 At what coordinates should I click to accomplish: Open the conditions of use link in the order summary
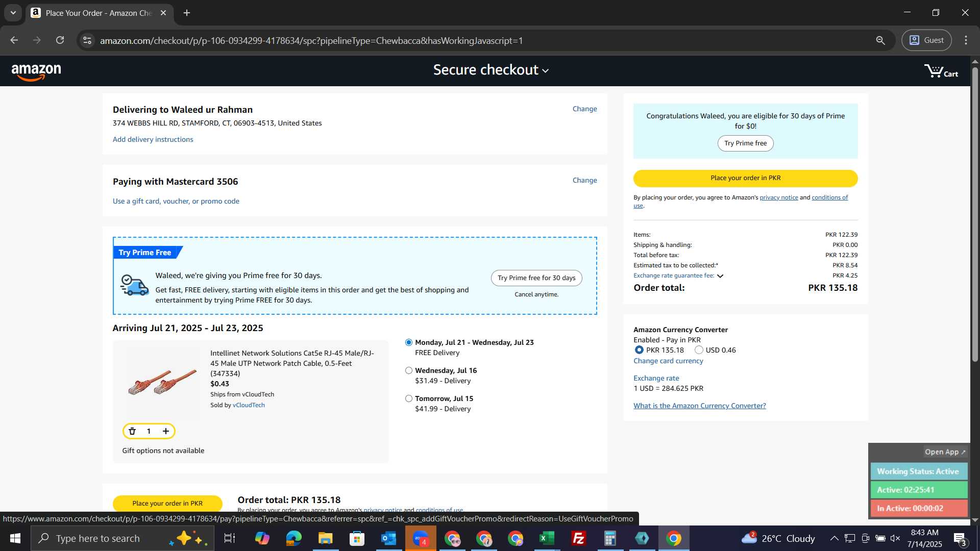click(829, 197)
